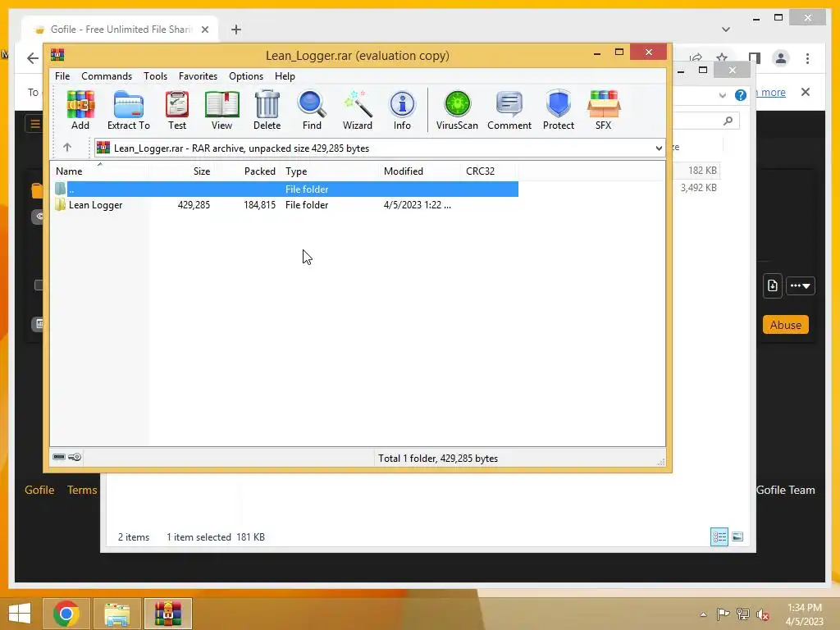Sort by Type column header
Viewport: 840px width, 630px height.
[x=331, y=171]
